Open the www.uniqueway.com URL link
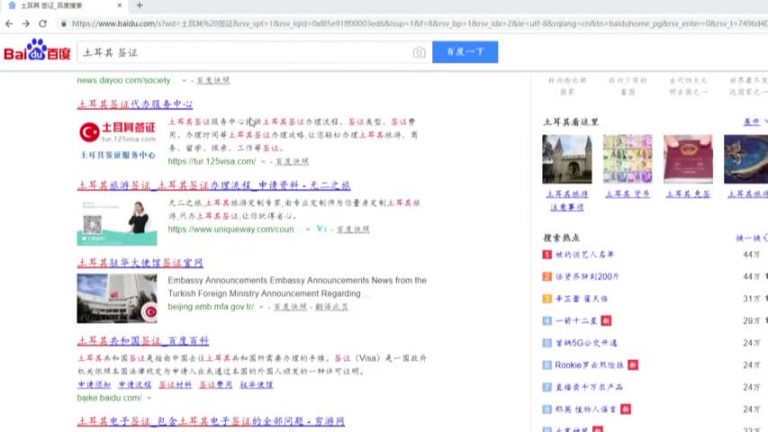Viewport: 768px width, 432px height. pos(231,229)
